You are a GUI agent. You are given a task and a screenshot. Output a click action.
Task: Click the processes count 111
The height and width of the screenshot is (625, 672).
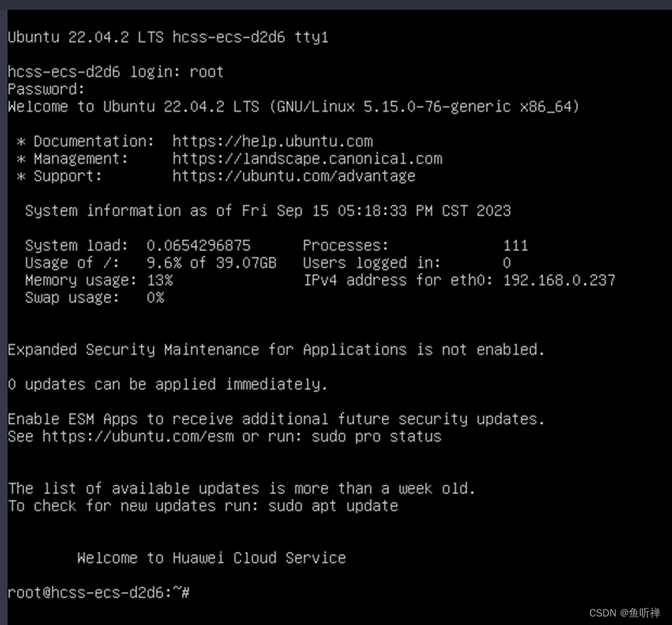click(516, 245)
